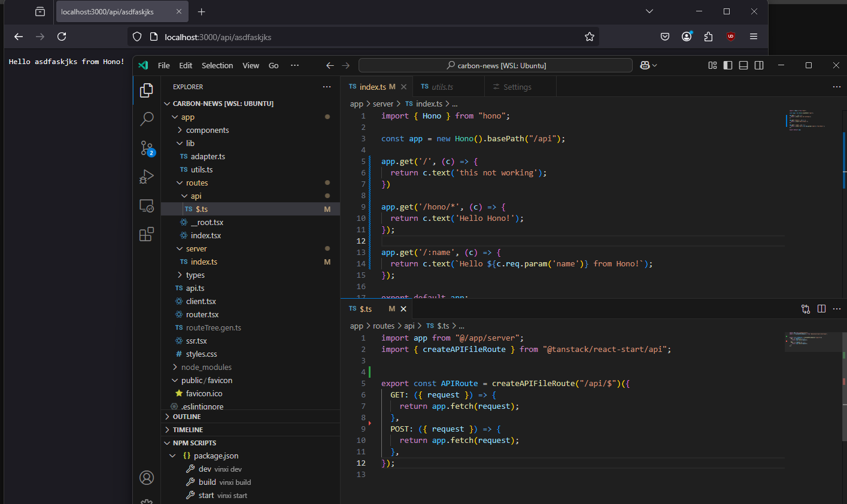Open the Firefox account icon
Screen dimensions: 847x504
coord(687,37)
